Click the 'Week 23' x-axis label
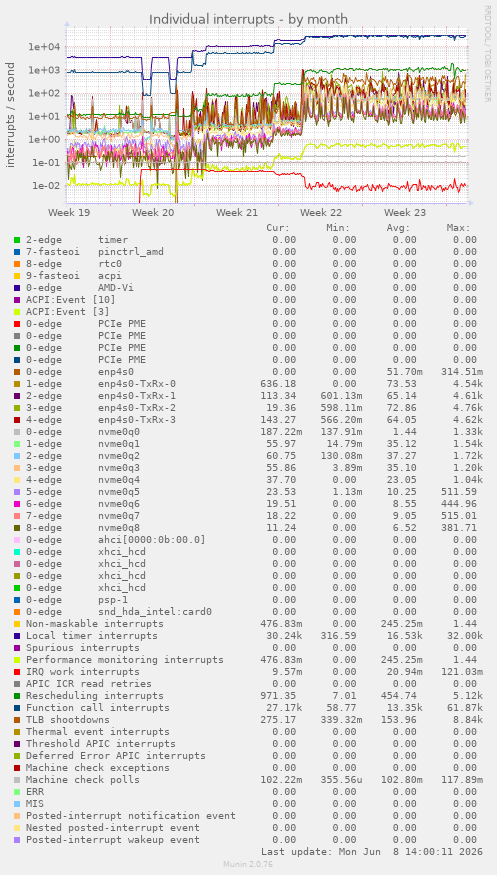Image resolution: width=497 pixels, height=875 pixels. click(x=404, y=213)
